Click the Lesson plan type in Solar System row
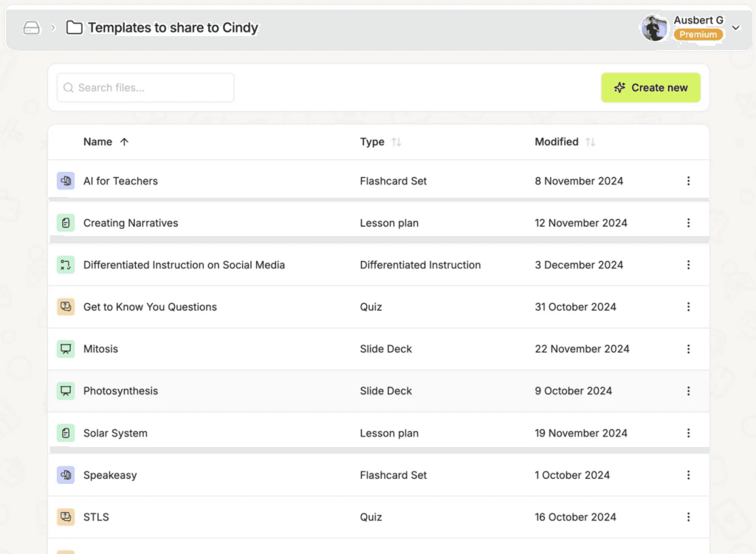 click(389, 433)
